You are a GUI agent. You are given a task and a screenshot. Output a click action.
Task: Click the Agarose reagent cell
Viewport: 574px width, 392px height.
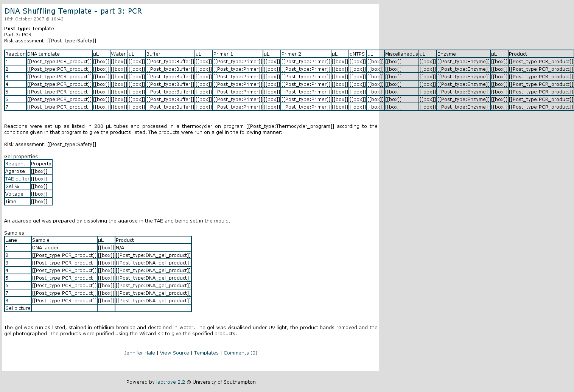point(15,171)
